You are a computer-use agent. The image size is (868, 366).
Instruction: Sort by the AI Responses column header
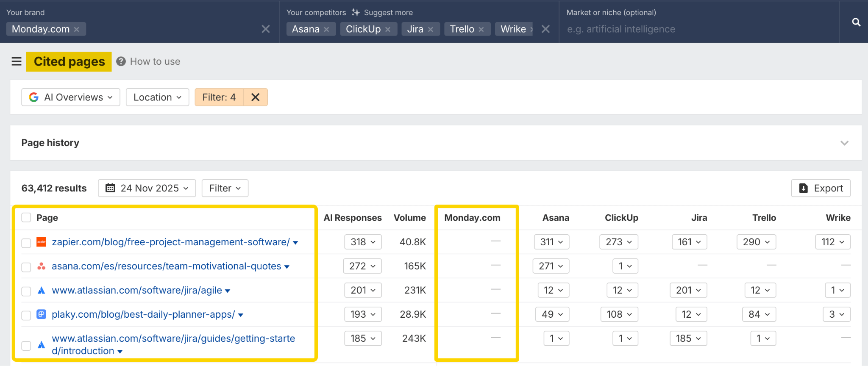(352, 218)
